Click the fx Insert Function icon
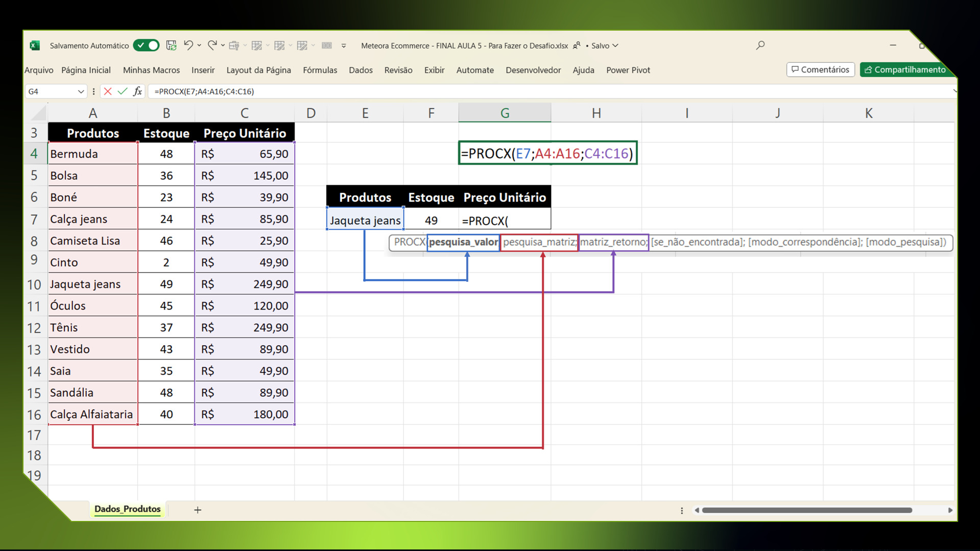Viewport: 980px width, 551px height. 137,91
